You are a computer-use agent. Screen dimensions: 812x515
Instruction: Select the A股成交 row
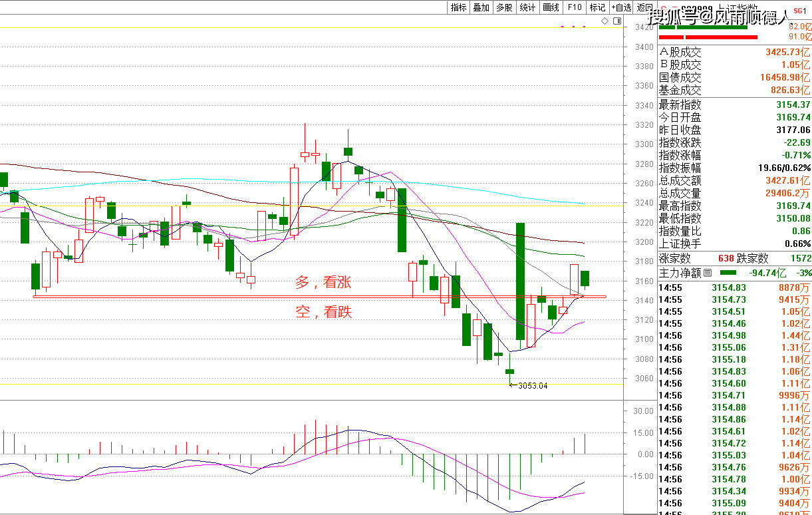tap(735, 52)
